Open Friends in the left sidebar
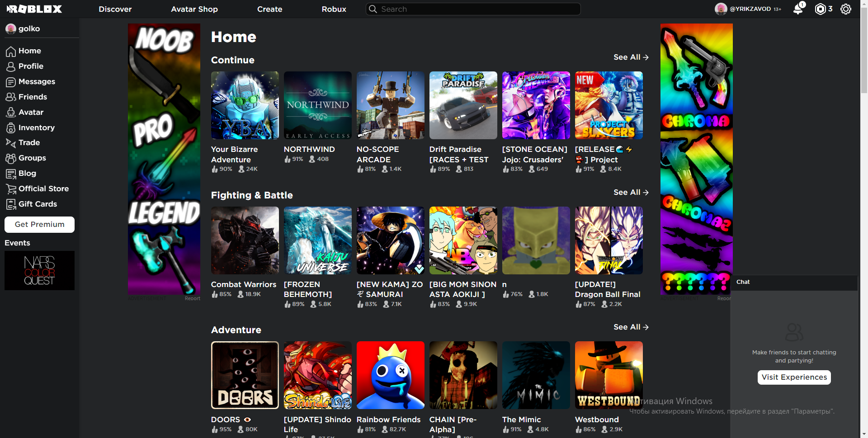Viewport: 868px width, 438px height. tap(32, 97)
